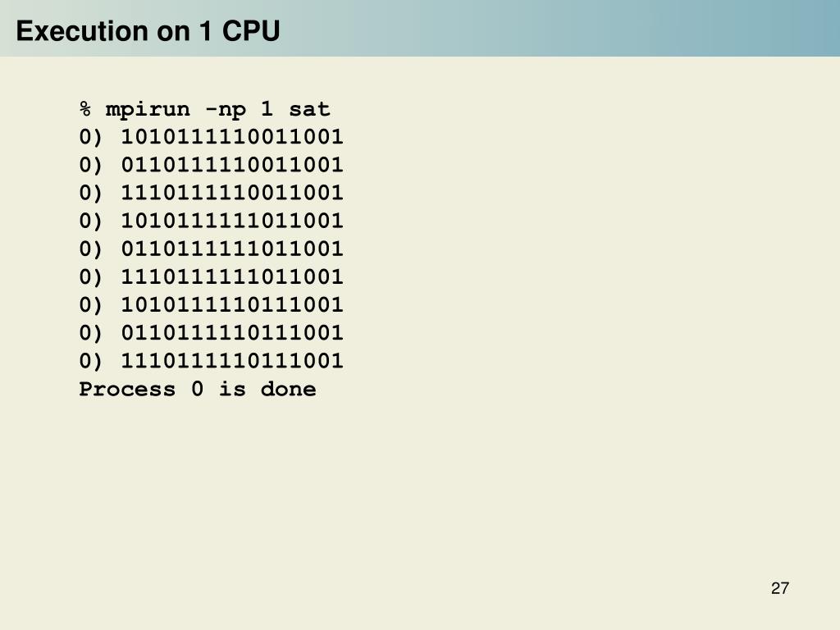Click slide page number 27
The image size is (840, 630).
[x=780, y=588]
